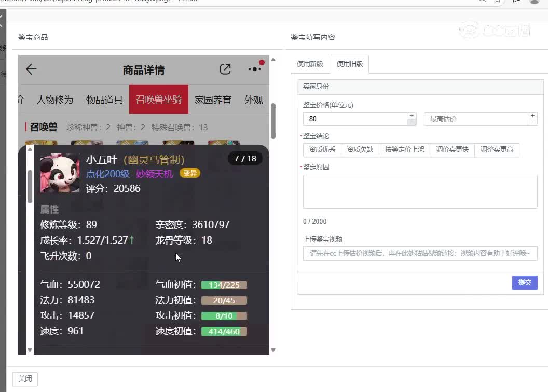The height and width of the screenshot is (392, 548).
Task: Click 飞升次数: 0 value
Action: tap(66, 256)
